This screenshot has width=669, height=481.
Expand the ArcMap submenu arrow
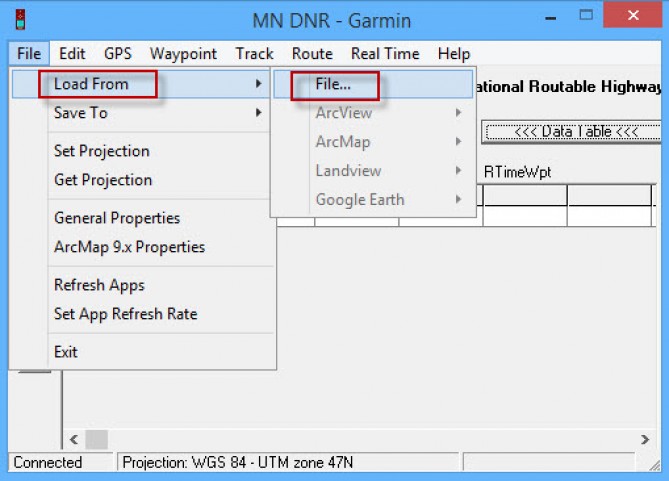tap(458, 142)
